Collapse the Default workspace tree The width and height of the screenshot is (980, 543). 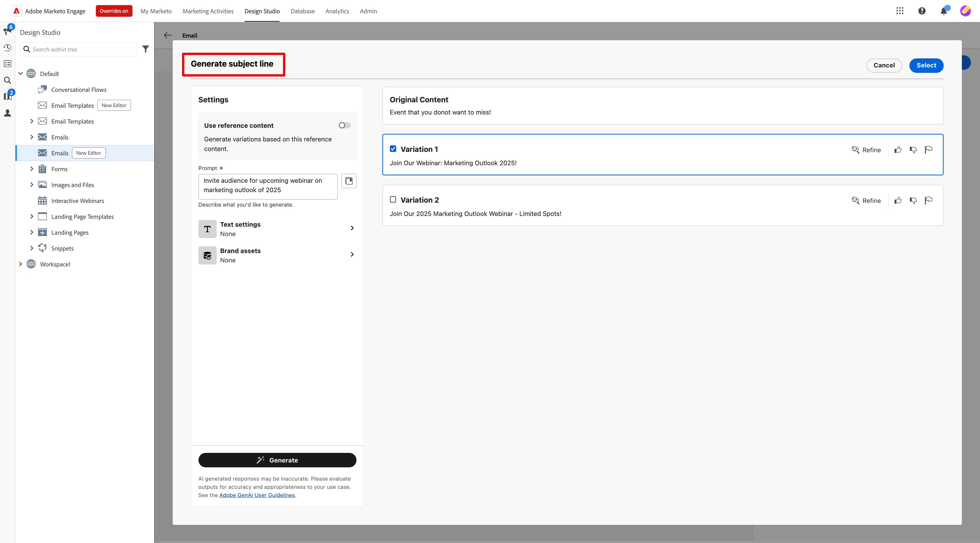[x=21, y=73]
